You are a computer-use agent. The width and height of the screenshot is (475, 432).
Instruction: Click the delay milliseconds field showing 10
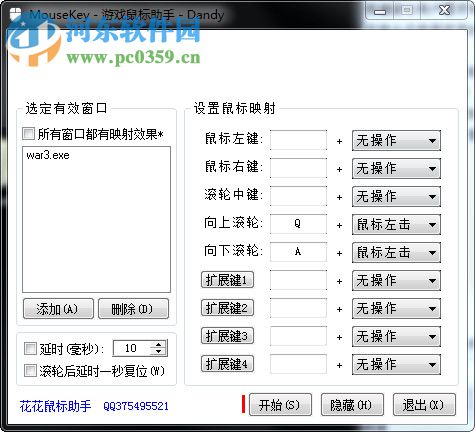click(x=132, y=348)
